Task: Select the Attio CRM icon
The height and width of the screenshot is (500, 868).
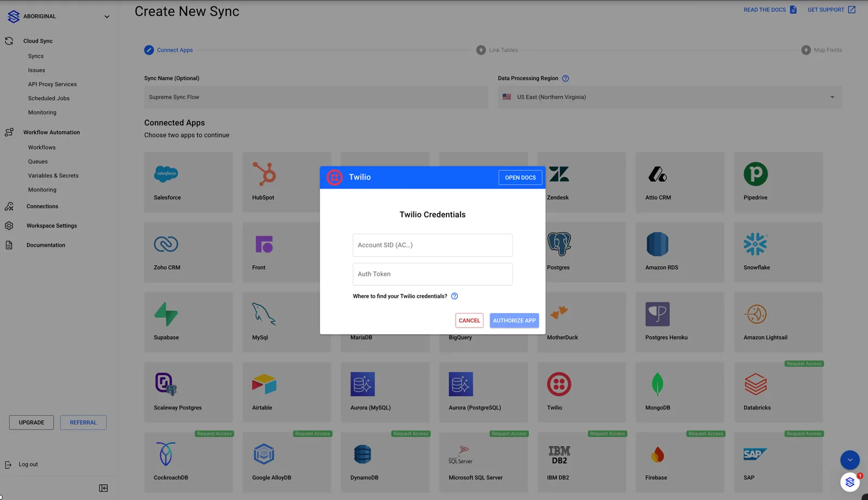Action: 658,174
